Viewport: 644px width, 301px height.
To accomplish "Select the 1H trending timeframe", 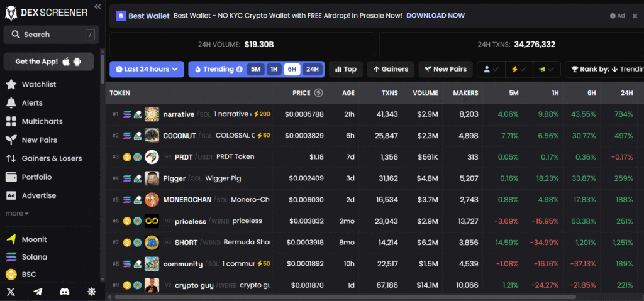I will pos(274,69).
